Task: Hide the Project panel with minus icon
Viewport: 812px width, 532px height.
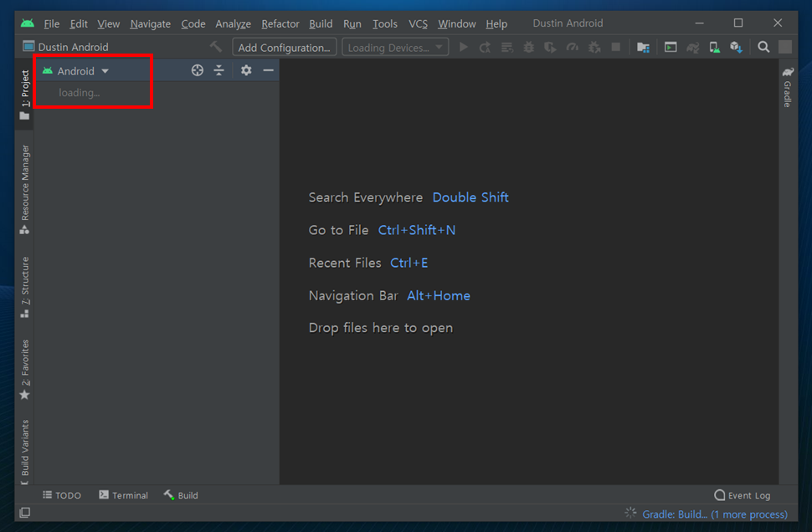Action: 268,70
